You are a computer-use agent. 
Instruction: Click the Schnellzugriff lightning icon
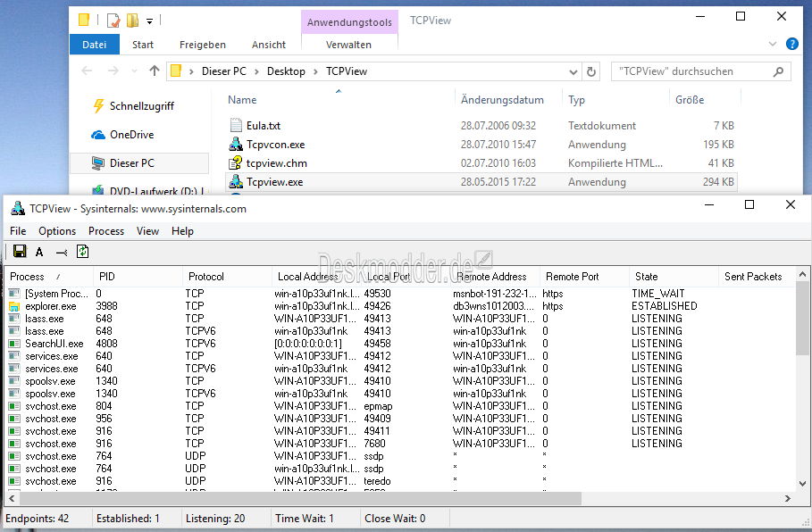[98, 106]
